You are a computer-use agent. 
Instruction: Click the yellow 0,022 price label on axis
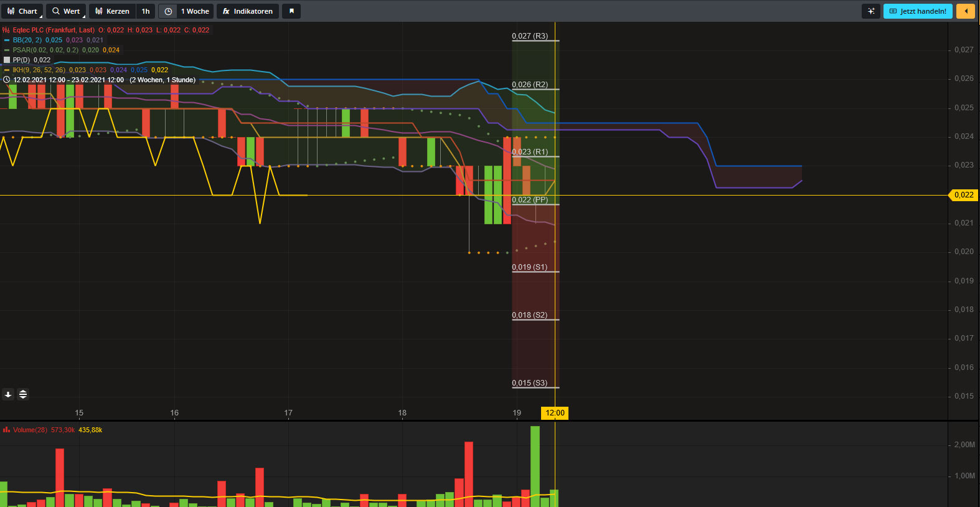(963, 195)
